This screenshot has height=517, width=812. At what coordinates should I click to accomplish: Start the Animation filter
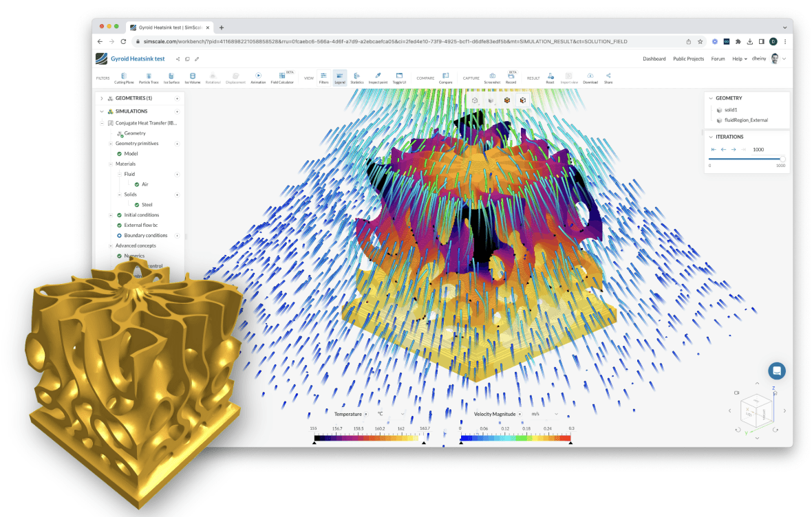[258, 78]
